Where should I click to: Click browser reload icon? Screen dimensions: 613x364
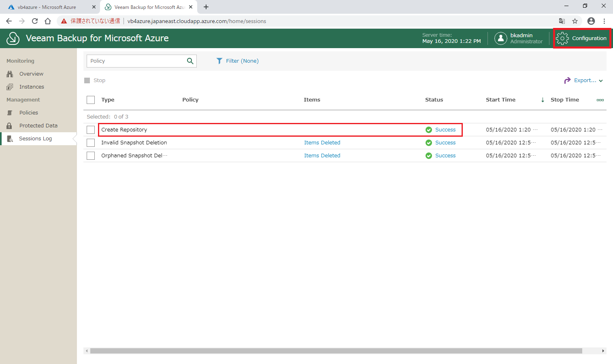[x=35, y=21]
